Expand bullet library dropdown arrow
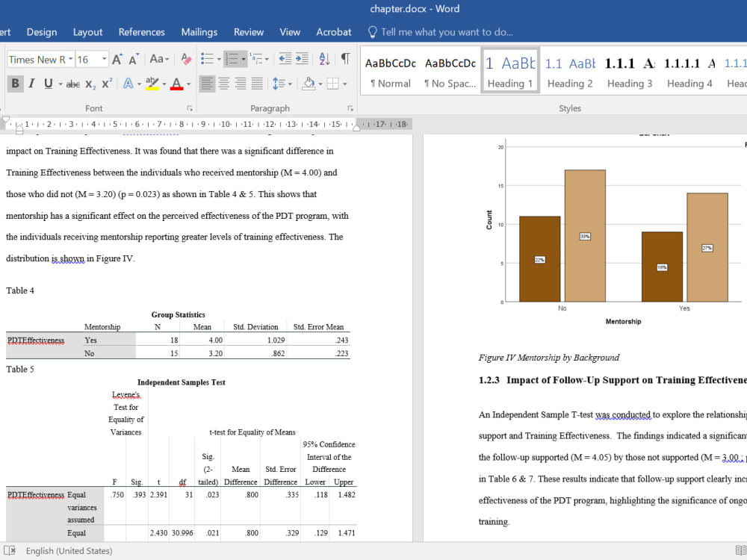The width and height of the screenshot is (747, 560). pyautogui.click(x=219, y=59)
